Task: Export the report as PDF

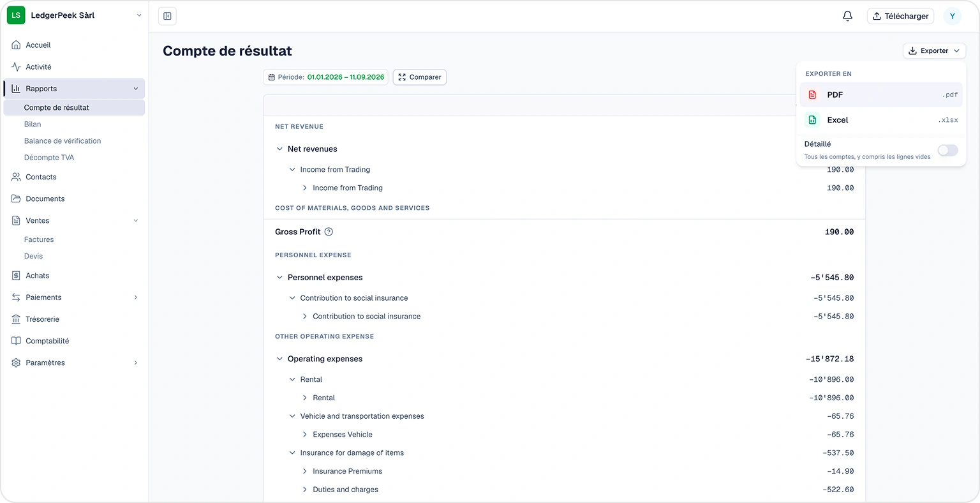Action: [881, 94]
